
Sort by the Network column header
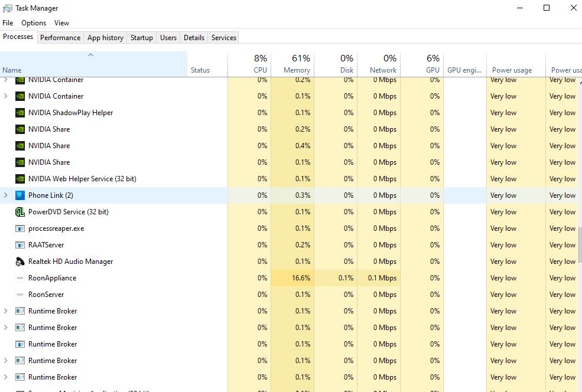[x=379, y=64]
